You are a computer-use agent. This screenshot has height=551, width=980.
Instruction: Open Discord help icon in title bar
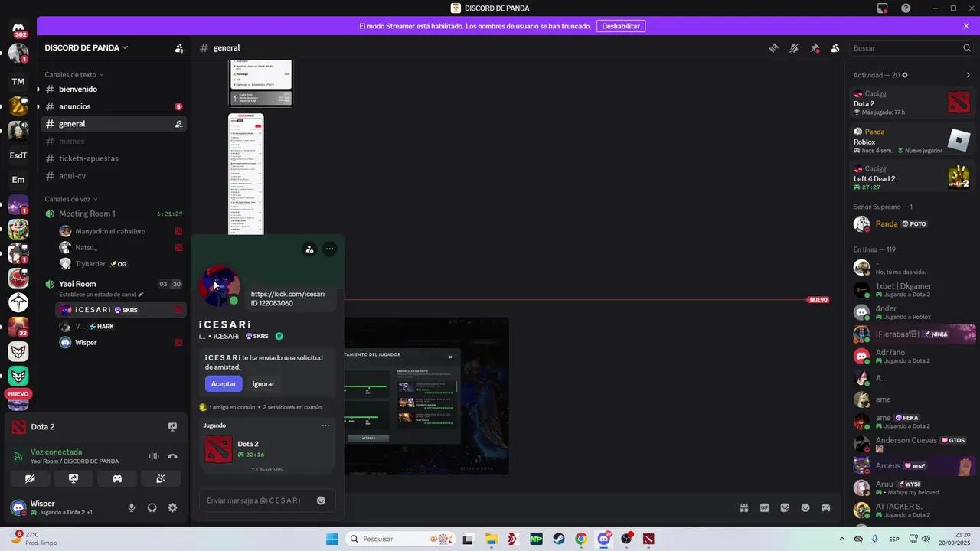click(906, 8)
